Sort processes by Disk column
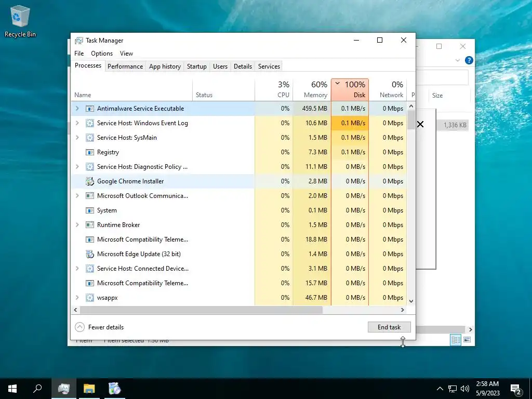Image resolution: width=532 pixels, height=399 pixels. coord(350,90)
